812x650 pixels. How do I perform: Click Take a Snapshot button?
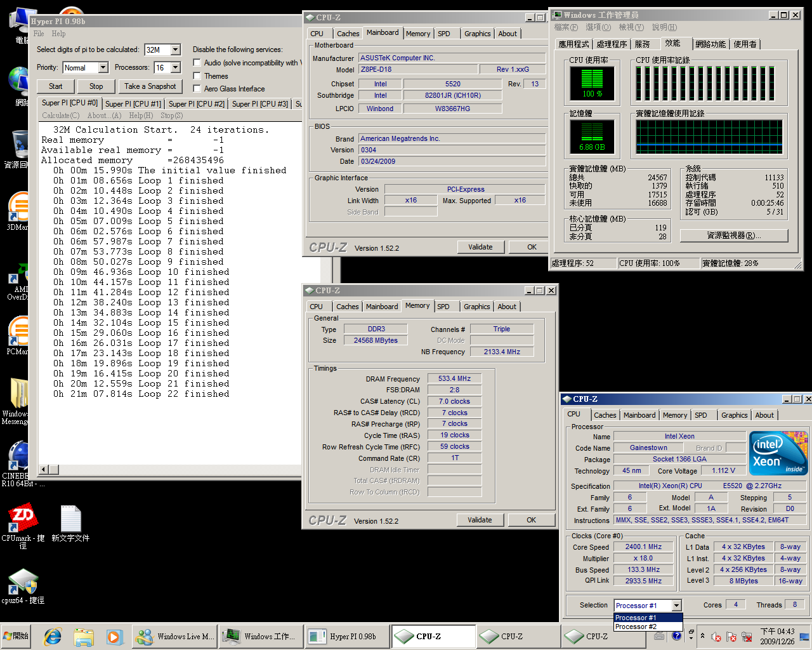pyautogui.click(x=150, y=86)
